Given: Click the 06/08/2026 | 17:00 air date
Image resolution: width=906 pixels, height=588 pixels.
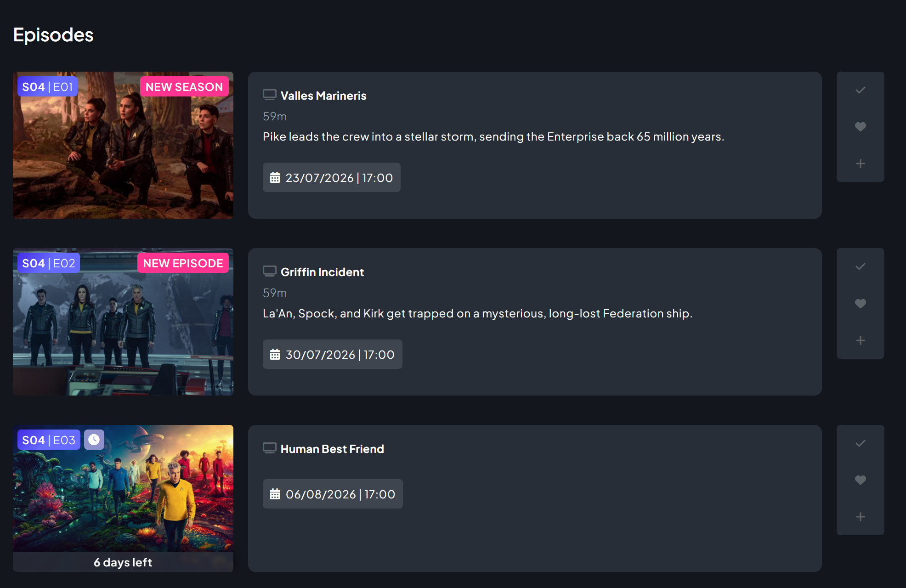Looking at the screenshot, I should coord(333,494).
